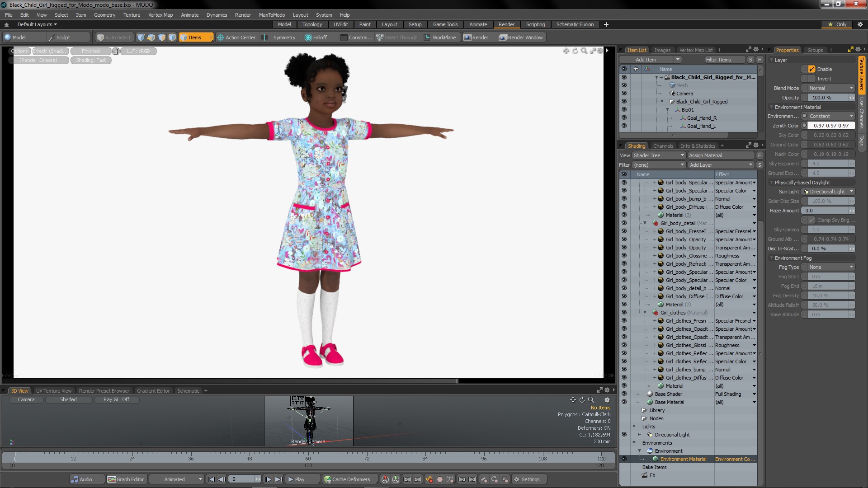Open Animated keying mode dropdown

177,479
